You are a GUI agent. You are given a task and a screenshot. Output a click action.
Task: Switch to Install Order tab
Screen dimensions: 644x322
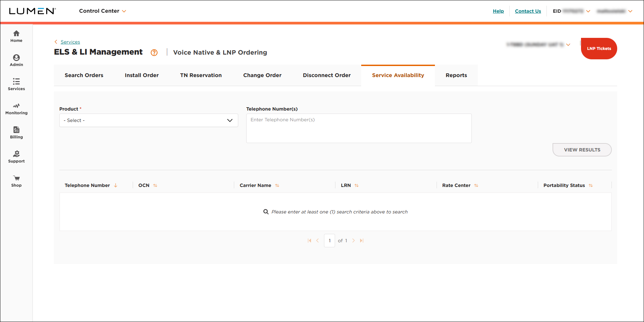pyautogui.click(x=142, y=75)
